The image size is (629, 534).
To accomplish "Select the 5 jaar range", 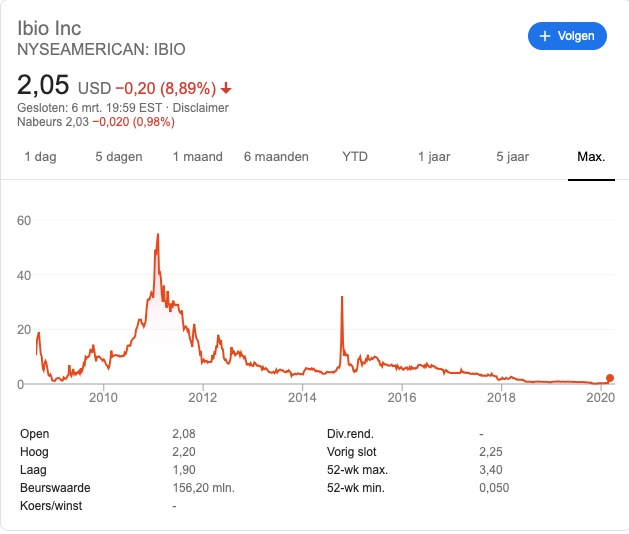I will (512, 157).
